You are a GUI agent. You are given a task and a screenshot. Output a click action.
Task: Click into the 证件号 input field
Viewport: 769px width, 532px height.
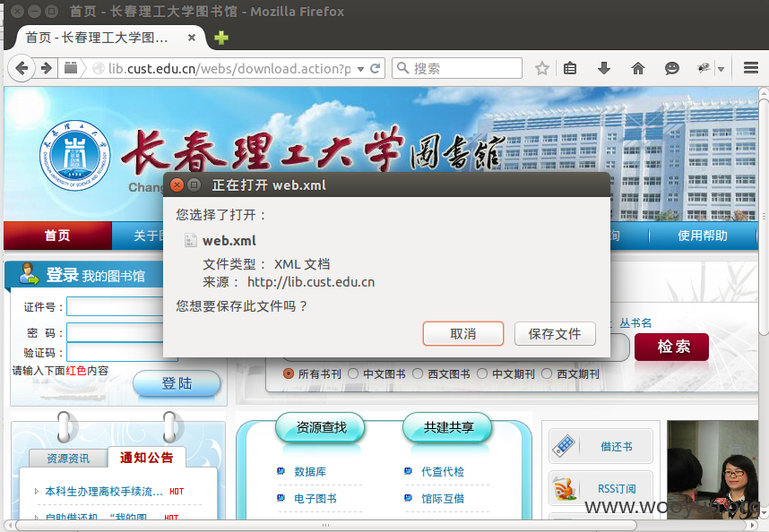coord(116,306)
